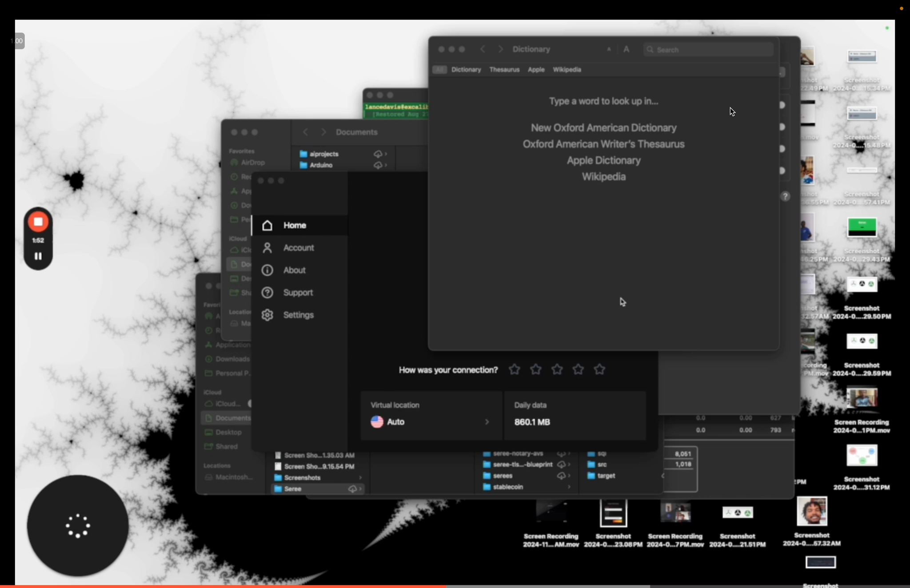Select the All tab in Dictionary

tap(439, 70)
